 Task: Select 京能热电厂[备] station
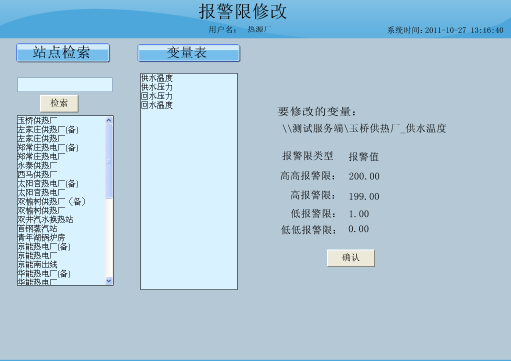coord(44,246)
